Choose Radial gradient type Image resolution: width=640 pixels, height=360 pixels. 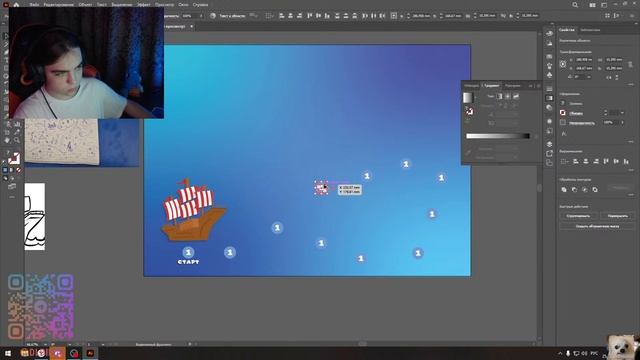point(508,96)
